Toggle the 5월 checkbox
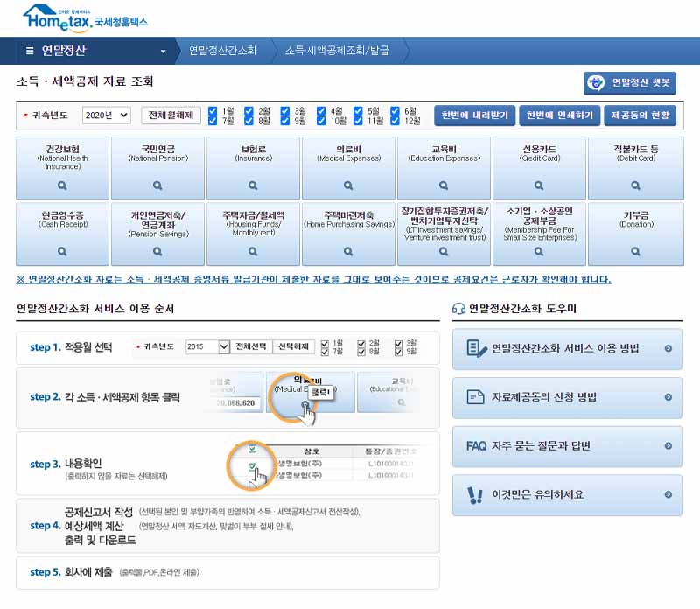This screenshot has width=700, height=609. click(358, 111)
